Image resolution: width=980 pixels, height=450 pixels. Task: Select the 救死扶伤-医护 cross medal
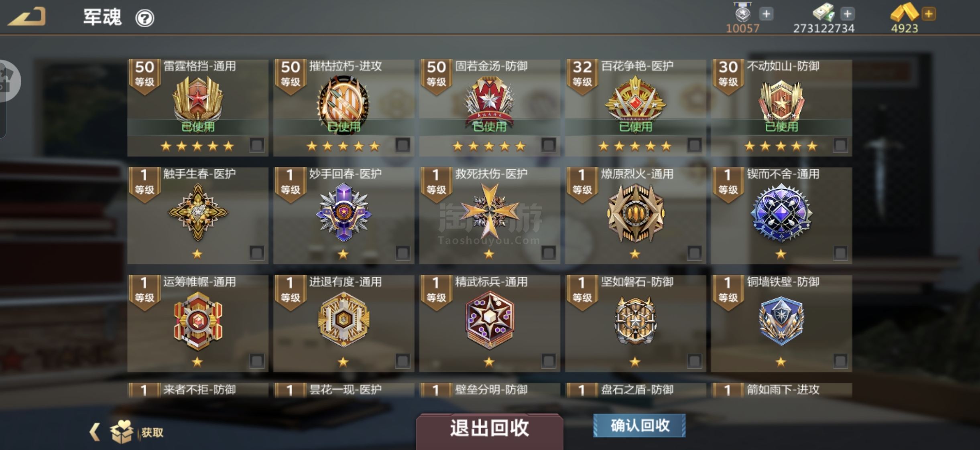[489, 211]
